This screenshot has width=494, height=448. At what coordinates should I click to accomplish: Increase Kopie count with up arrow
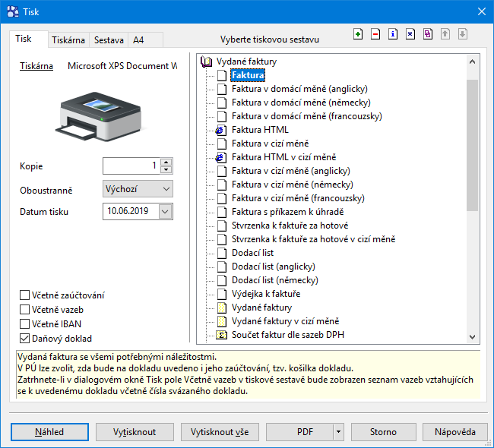point(166,162)
